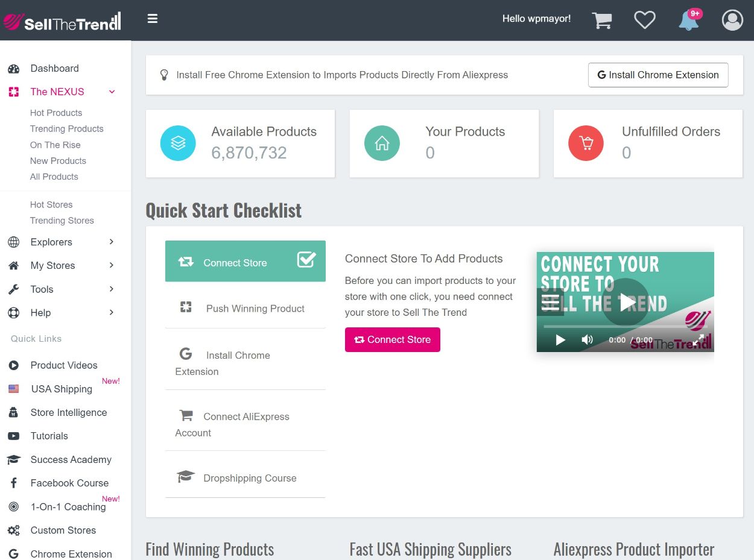Click the Explorers globe icon
754x560 pixels.
(13, 242)
